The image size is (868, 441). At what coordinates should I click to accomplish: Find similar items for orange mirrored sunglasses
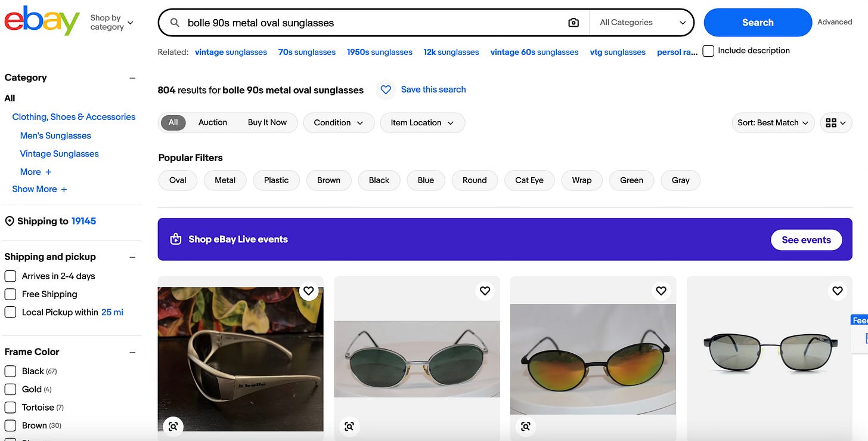pyautogui.click(x=526, y=426)
